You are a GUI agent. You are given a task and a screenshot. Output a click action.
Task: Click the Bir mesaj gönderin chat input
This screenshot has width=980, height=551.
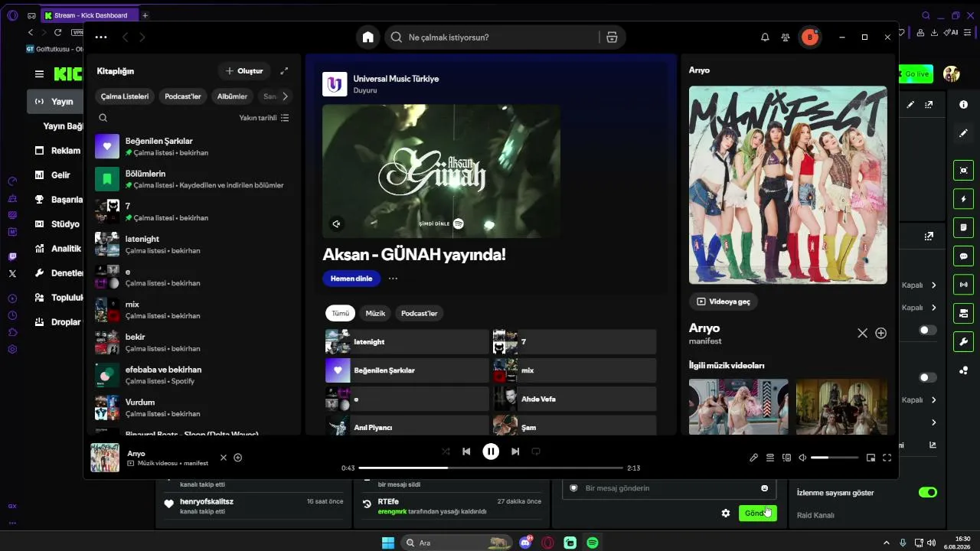coord(669,488)
